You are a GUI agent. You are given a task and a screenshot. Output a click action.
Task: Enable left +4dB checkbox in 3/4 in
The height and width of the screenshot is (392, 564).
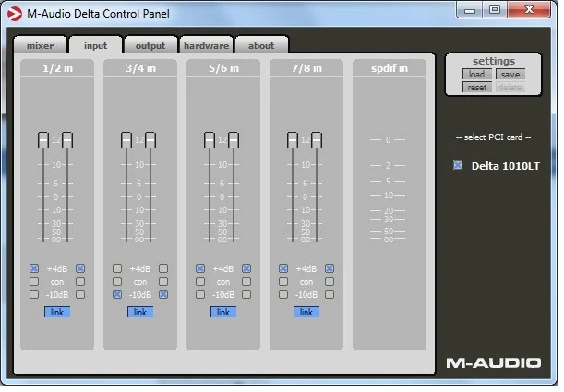[117, 268]
